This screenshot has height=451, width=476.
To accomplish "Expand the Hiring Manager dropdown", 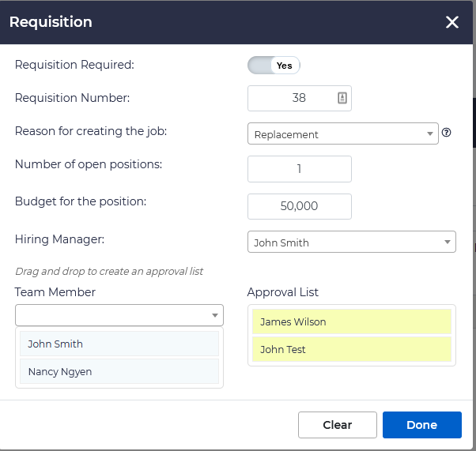I will click(x=351, y=242).
